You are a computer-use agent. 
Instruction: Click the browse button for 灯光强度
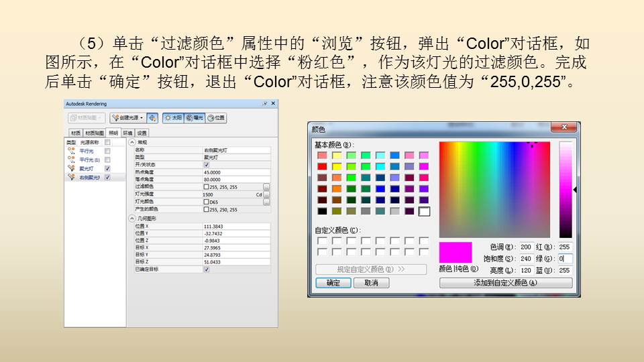[266, 194]
